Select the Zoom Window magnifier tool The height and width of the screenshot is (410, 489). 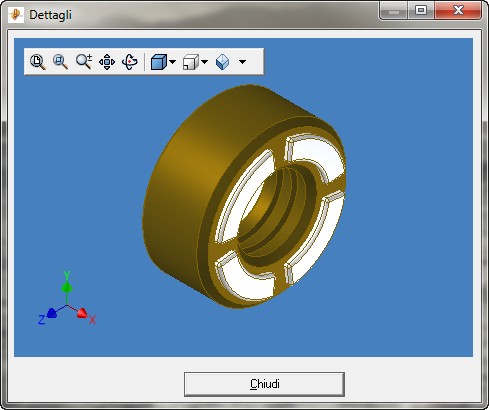pyautogui.click(x=60, y=62)
